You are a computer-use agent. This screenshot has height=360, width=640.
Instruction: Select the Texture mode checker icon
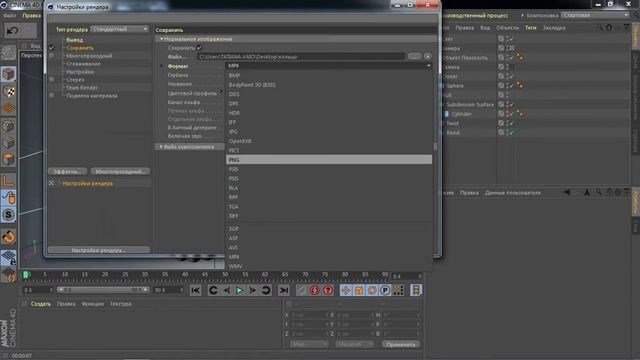[x=8, y=91]
